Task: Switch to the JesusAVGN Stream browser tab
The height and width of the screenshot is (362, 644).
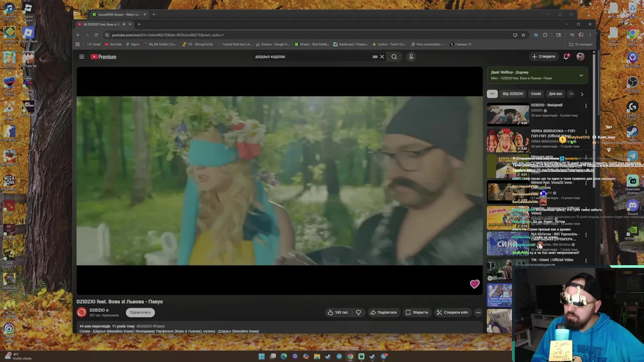Action: [x=119, y=15]
